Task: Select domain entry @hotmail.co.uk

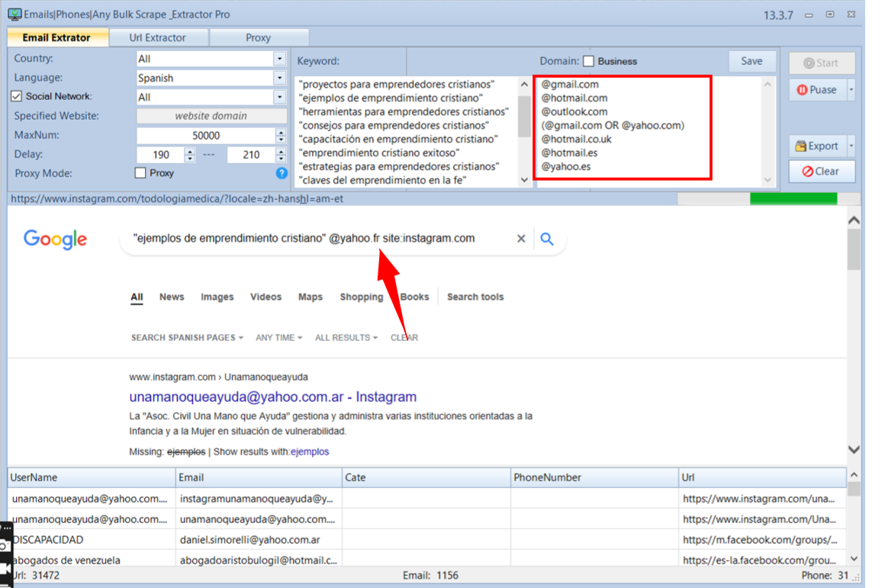Action: [577, 140]
